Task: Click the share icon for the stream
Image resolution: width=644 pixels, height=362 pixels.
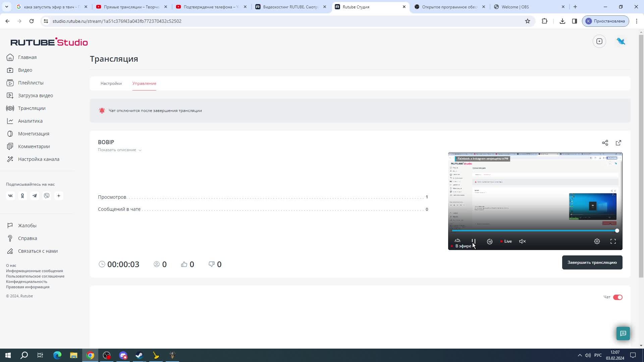Action: (x=605, y=143)
